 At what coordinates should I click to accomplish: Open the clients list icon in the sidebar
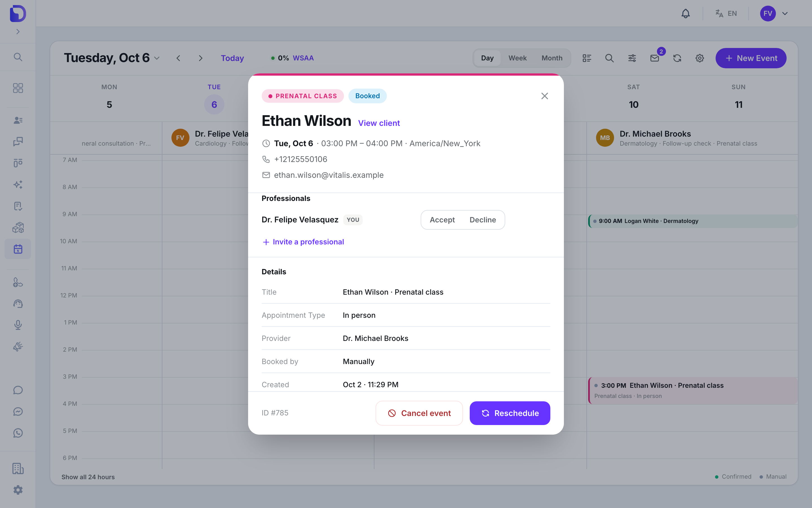[x=18, y=120]
